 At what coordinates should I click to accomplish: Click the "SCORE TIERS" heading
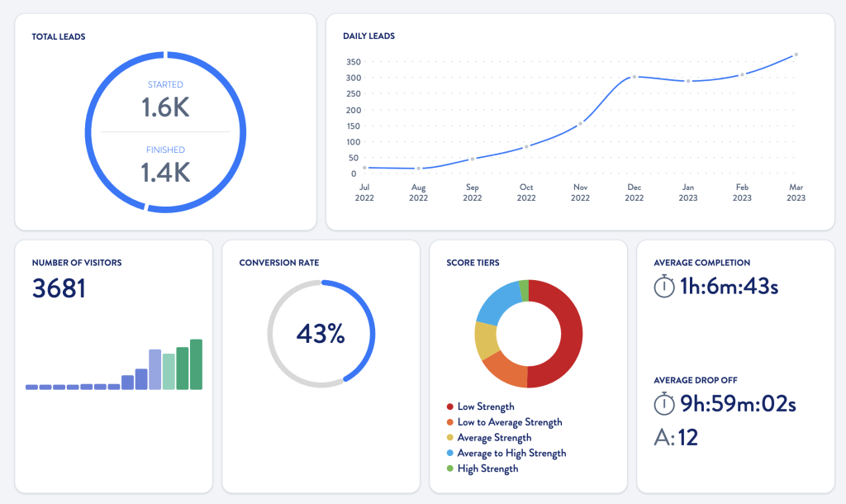coord(473,263)
